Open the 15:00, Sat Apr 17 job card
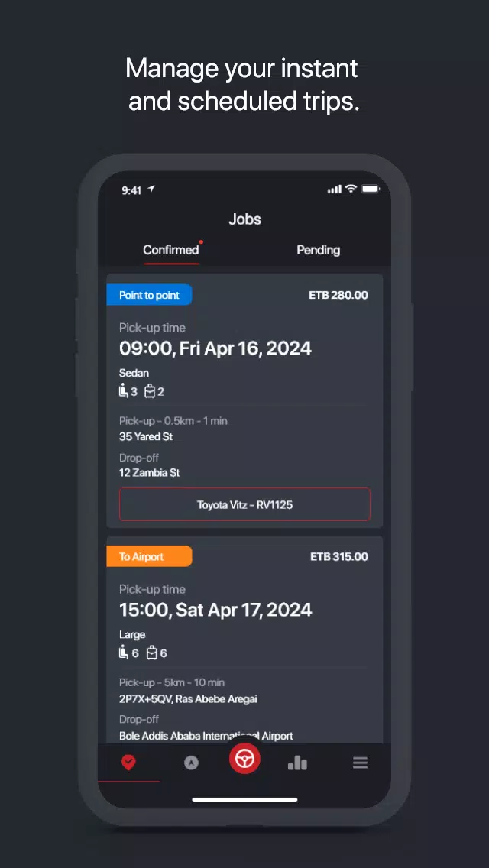The width and height of the screenshot is (489, 868). click(x=244, y=640)
